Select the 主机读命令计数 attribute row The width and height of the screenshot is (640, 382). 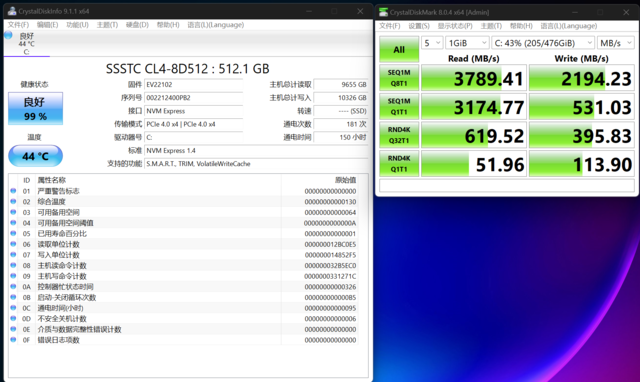pyautogui.click(x=184, y=265)
